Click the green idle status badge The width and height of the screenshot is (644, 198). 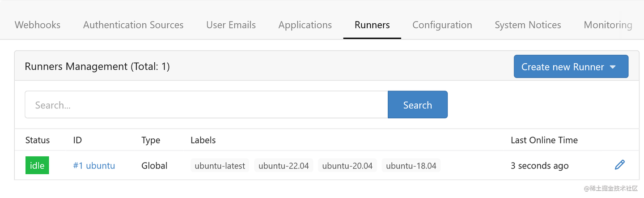37,166
